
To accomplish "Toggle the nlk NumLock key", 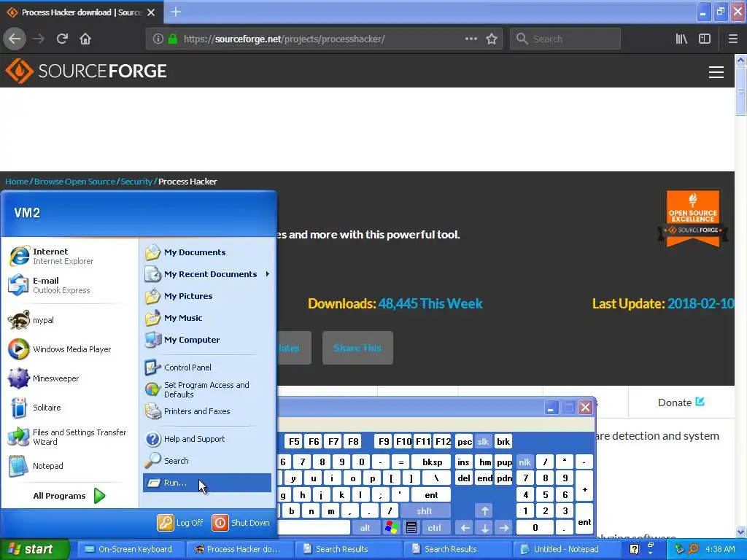I will 525,462.
